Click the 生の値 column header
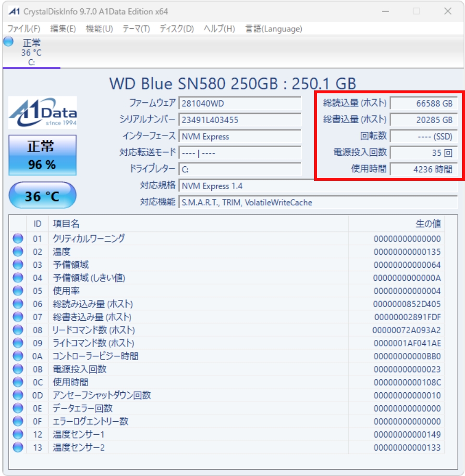 pyautogui.click(x=397, y=224)
